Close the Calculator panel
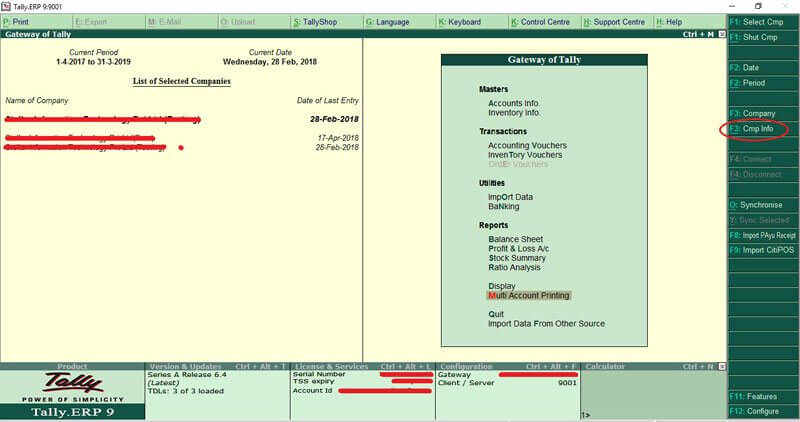This screenshot has width=800, height=422. (721, 366)
